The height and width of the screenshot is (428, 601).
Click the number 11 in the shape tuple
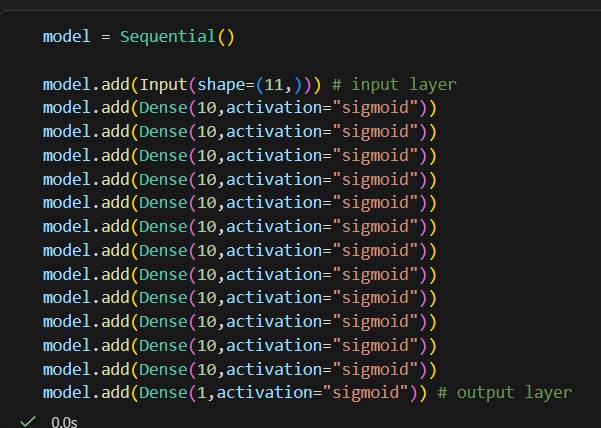pyautogui.click(x=274, y=84)
